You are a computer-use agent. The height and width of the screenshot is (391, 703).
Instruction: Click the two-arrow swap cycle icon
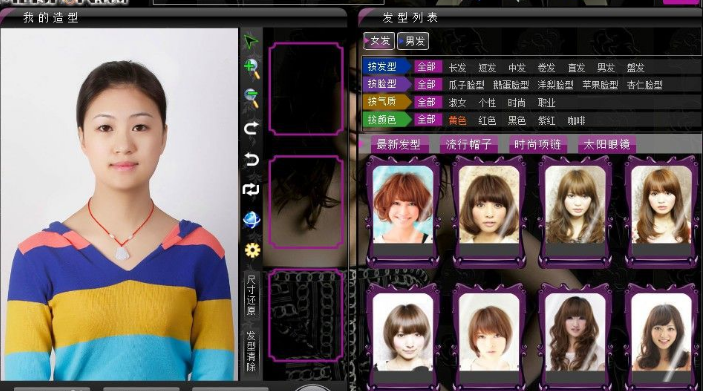251,190
